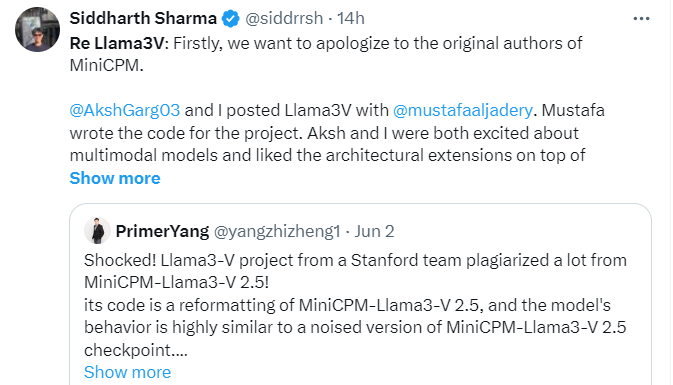Image resolution: width=673 pixels, height=385 pixels.
Task: Open PrimerYang's small avatar picture
Action: click(x=97, y=231)
